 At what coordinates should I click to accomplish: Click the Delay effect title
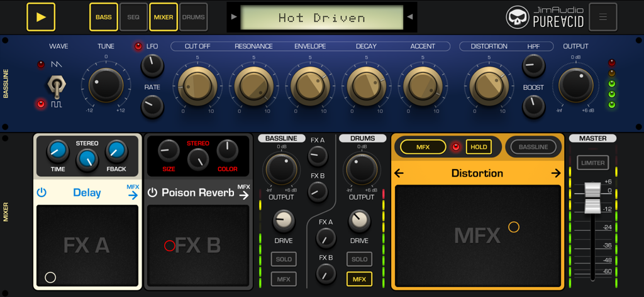tap(87, 192)
